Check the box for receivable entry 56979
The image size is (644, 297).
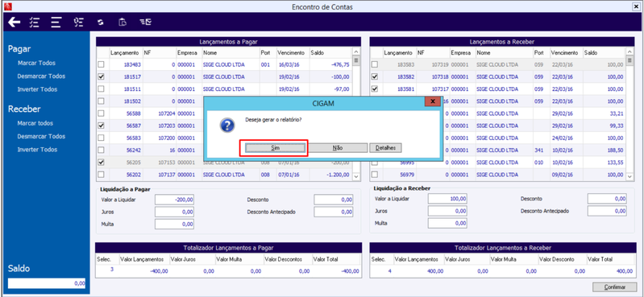(x=375, y=175)
